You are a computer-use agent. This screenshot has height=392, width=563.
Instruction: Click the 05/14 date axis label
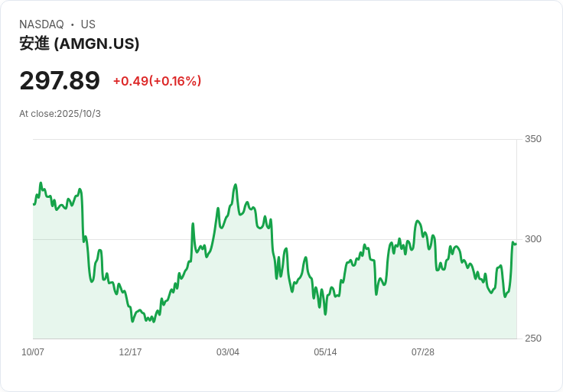(x=325, y=352)
